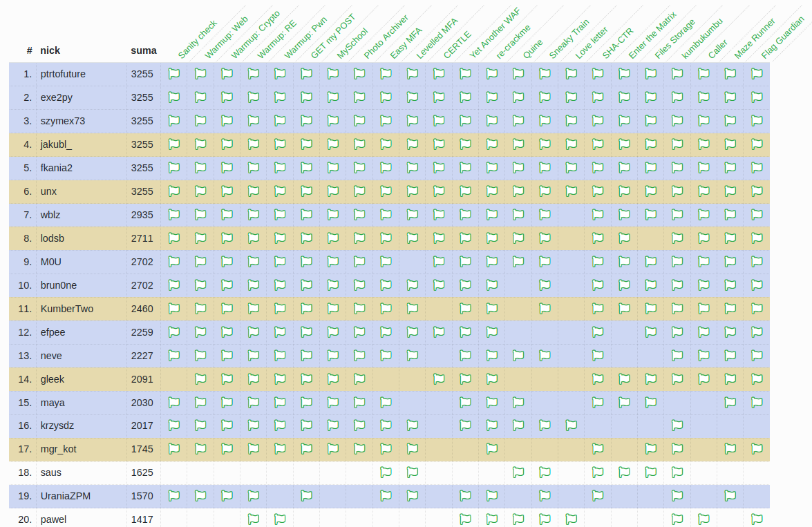This screenshot has width=812, height=527.
Task: Open the Levelled MFA challenge header
Action: [437, 38]
